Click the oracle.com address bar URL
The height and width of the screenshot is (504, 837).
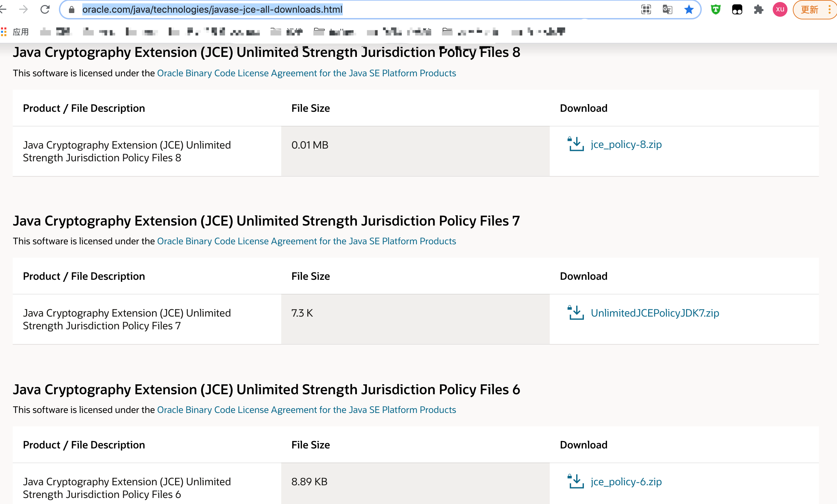(x=212, y=9)
